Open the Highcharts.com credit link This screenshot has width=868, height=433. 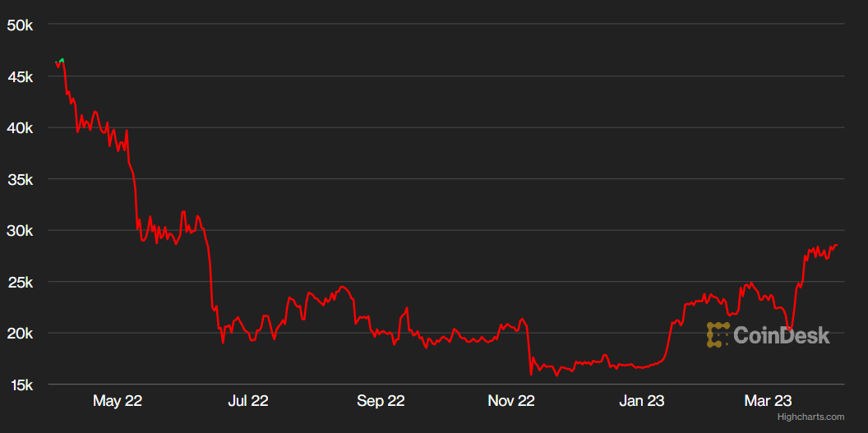point(810,417)
